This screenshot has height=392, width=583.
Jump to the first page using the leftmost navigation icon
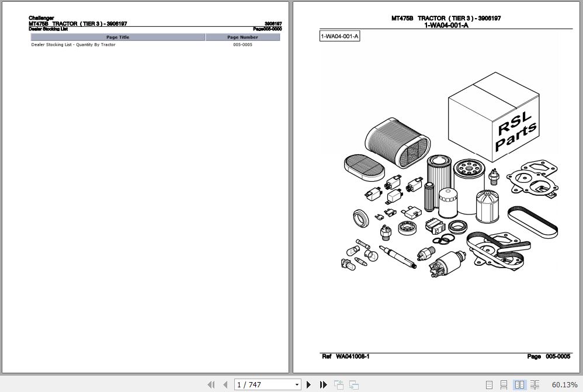[x=211, y=384]
